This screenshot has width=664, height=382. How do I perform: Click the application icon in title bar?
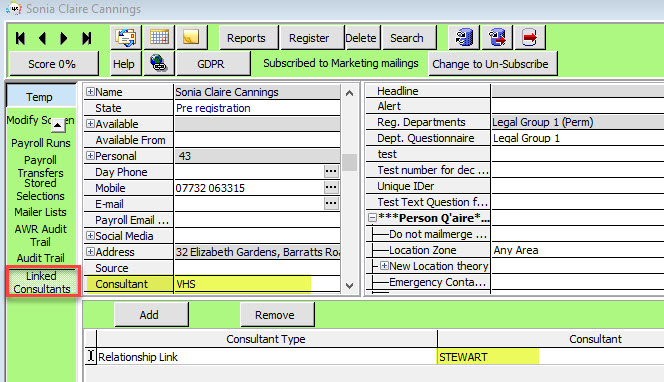coord(14,8)
